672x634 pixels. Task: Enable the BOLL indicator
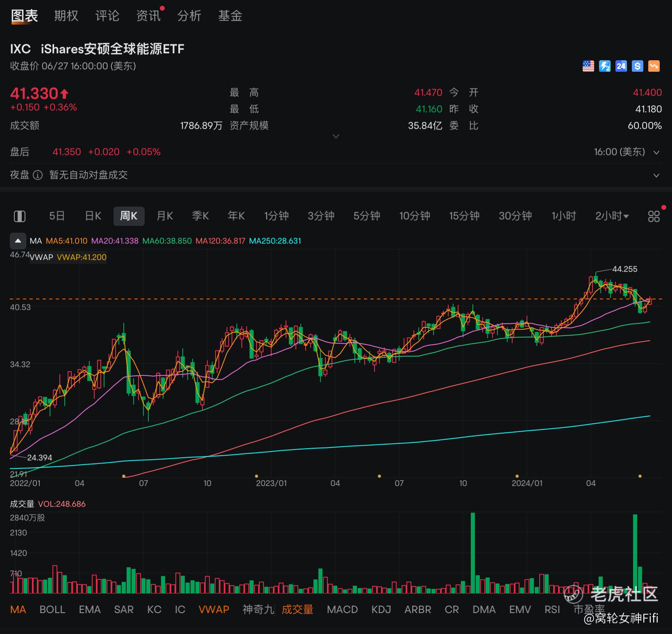tap(52, 609)
